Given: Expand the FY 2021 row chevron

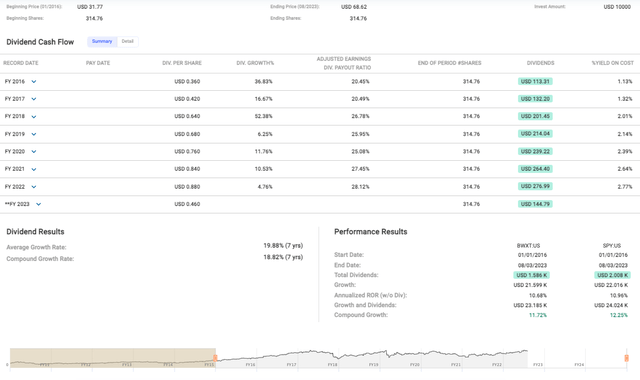Looking at the screenshot, I should pyautogui.click(x=34, y=169).
